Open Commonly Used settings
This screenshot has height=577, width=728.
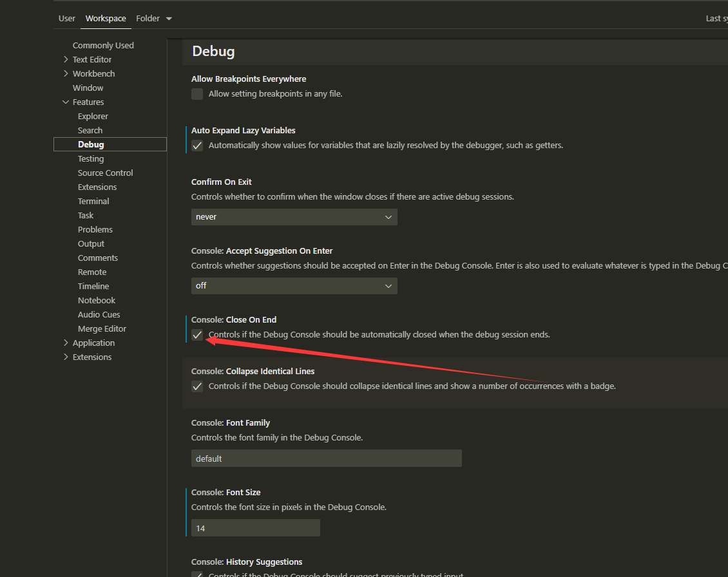coord(103,46)
